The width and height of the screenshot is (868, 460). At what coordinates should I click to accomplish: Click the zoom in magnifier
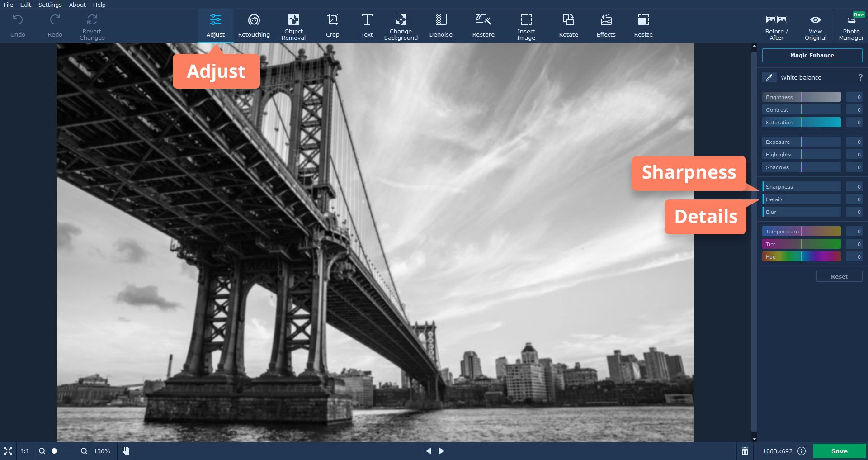84,451
